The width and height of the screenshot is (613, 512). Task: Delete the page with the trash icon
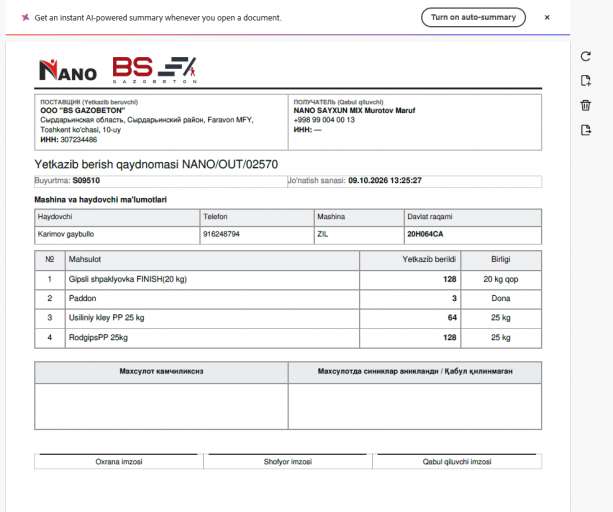pyautogui.click(x=585, y=105)
